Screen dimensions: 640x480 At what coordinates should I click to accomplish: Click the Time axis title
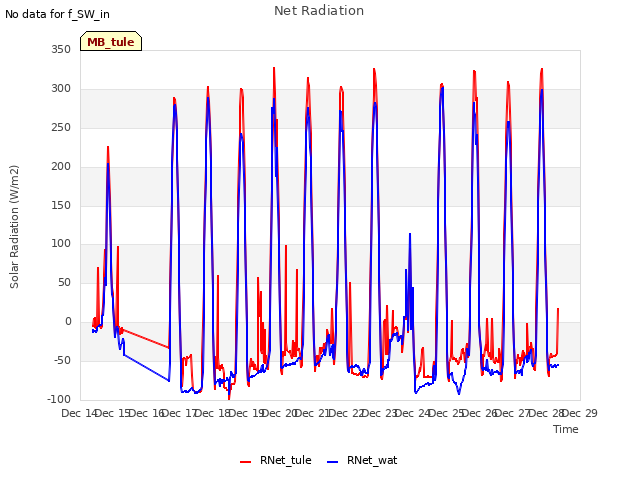pyautogui.click(x=566, y=429)
